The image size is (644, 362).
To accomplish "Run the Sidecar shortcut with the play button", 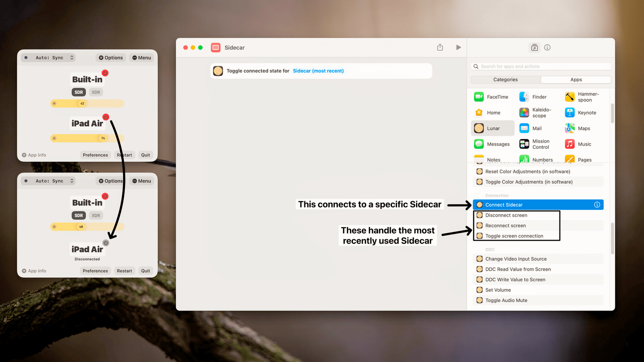I will point(459,47).
